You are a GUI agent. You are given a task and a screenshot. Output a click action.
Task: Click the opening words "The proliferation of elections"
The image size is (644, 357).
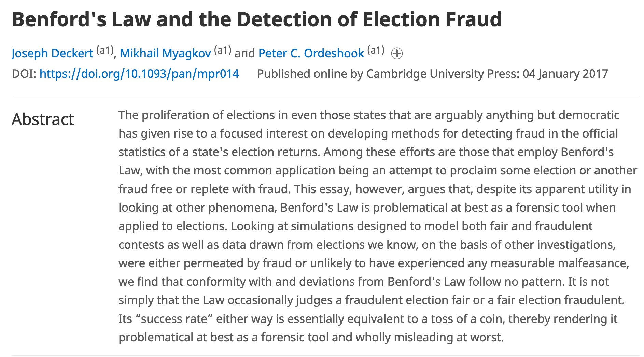[x=197, y=115]
